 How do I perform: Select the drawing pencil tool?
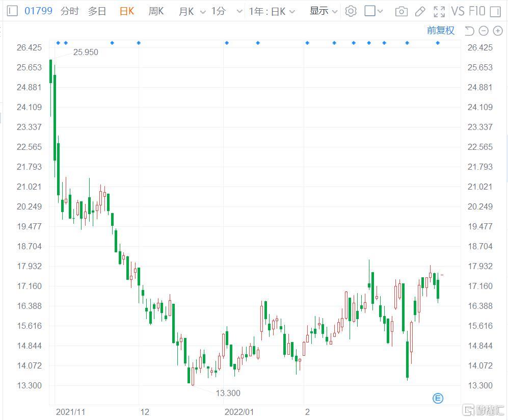[x=420, y=11]
